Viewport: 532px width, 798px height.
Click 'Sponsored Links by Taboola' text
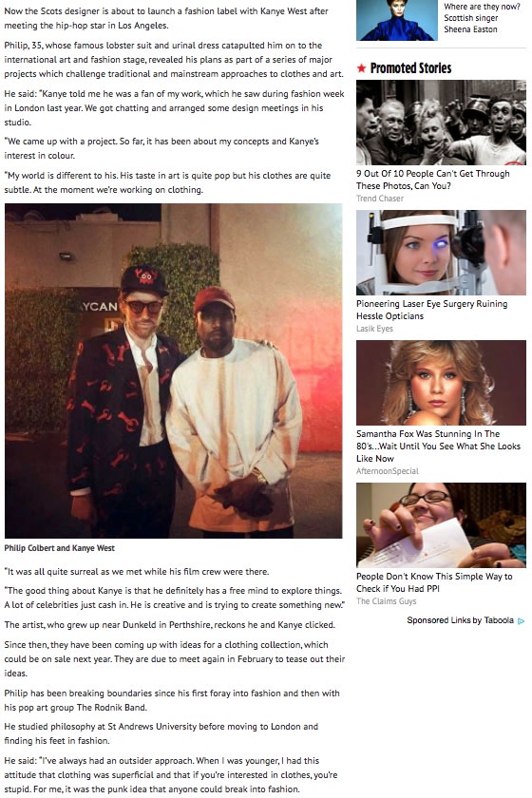click(x=460, y=620)
